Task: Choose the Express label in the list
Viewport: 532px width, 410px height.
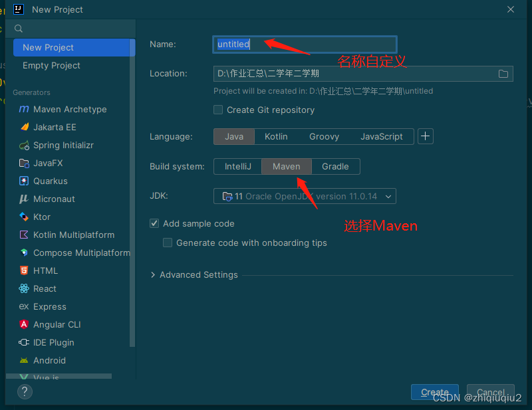Action: 49,306
